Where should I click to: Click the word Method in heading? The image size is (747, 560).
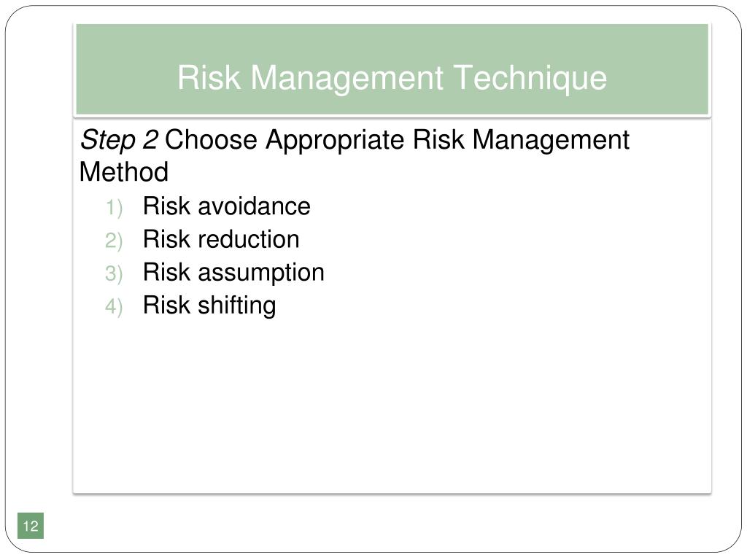point(124,172)
